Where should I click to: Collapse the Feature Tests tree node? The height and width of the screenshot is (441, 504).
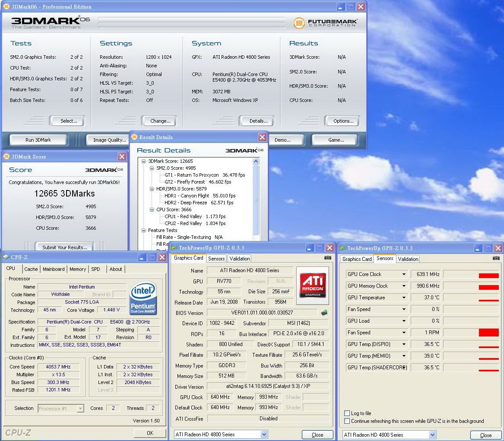point(144,230)
